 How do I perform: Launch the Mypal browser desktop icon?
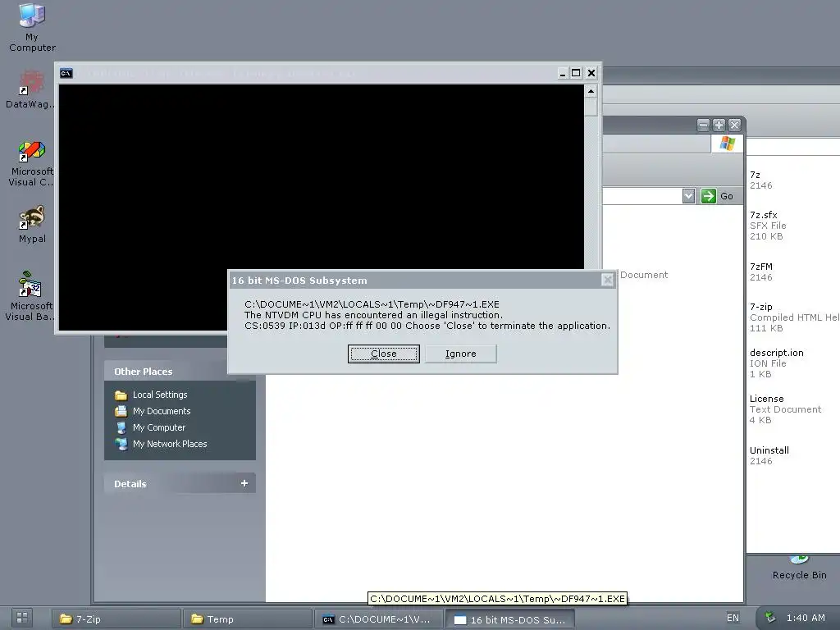pyautogui.click(x=32, y=225)
